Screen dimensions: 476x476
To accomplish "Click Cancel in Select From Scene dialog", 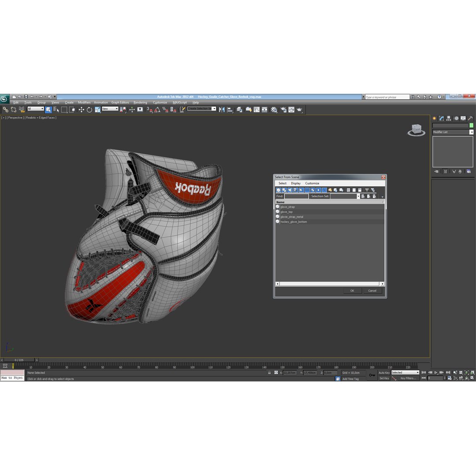I will click(x=372, y=291).
